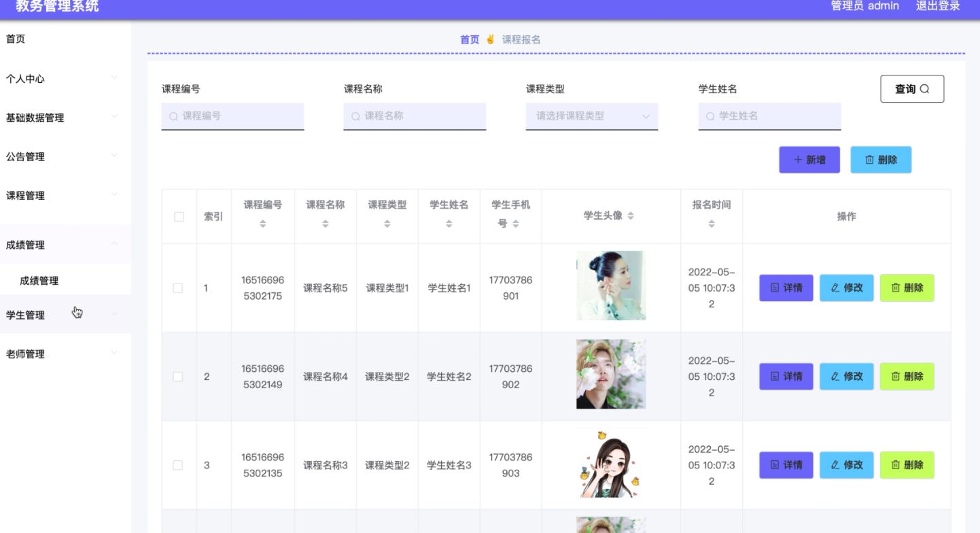Click 删除 for 学生姓名1 row
980x533 pixels.
(907, 288)
